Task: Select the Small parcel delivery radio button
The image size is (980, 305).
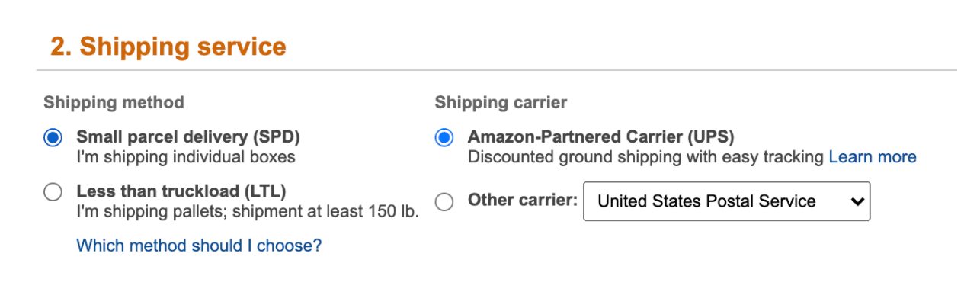Action: pyautogui.click(x=53, y=139)
